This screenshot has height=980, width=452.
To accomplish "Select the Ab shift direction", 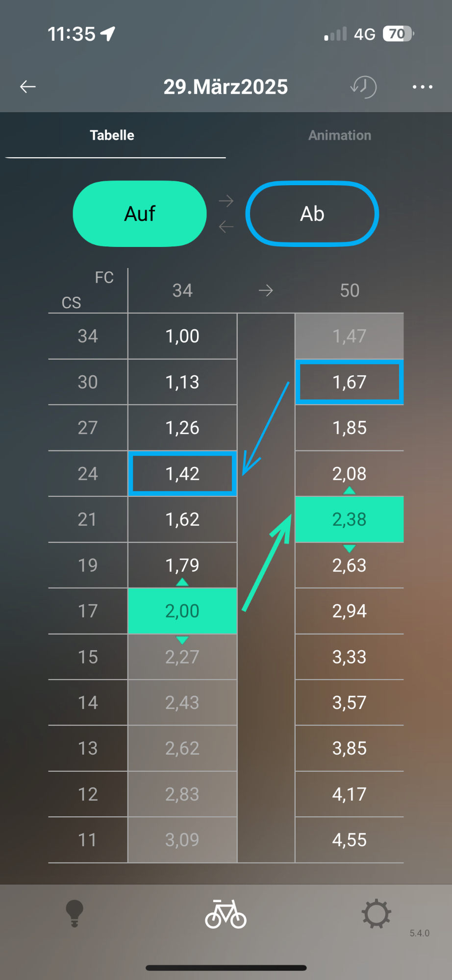I will coord(312,214).
